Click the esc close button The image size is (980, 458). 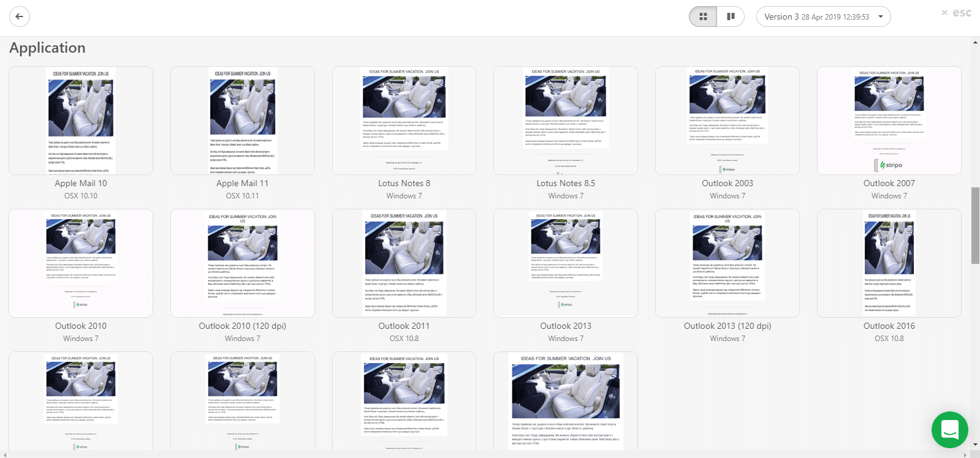pos(956,13)
